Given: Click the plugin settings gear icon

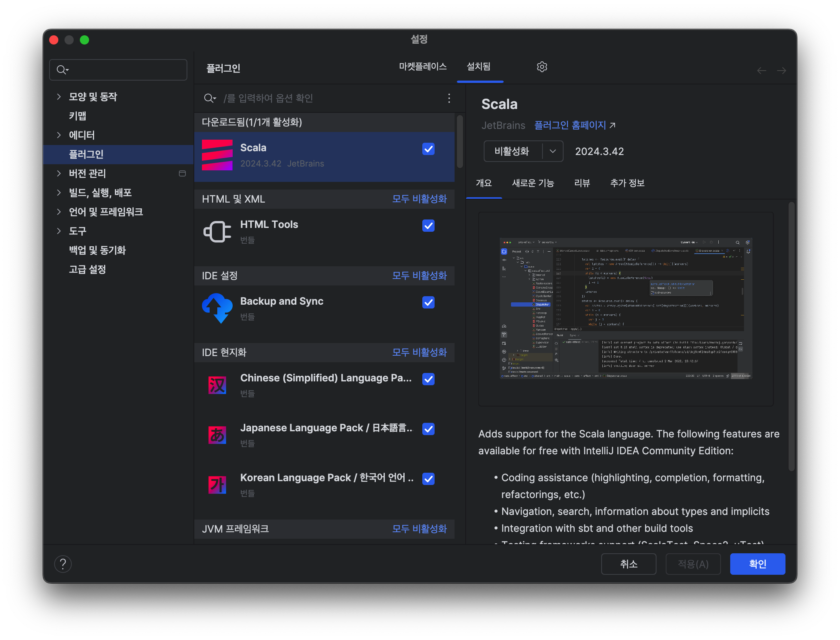Looking at the screenshot, I should [x=542, y=67].
